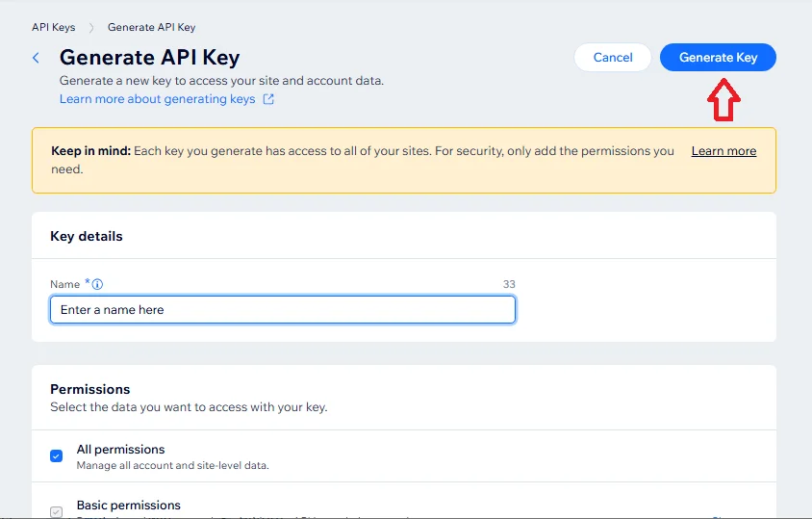Cancel API key generation
This screenshot has width=812, height=519.
pyautogui.click(x=613, y=57)
